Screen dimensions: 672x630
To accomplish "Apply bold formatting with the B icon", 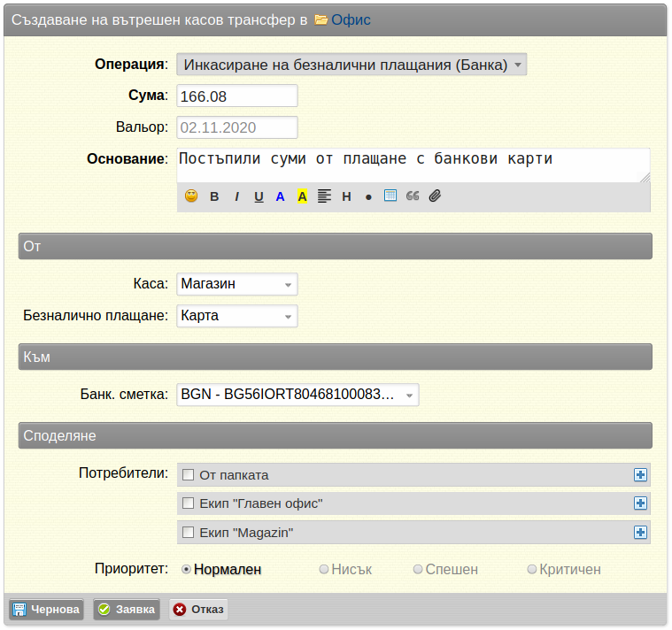I will tap(214, 196).
